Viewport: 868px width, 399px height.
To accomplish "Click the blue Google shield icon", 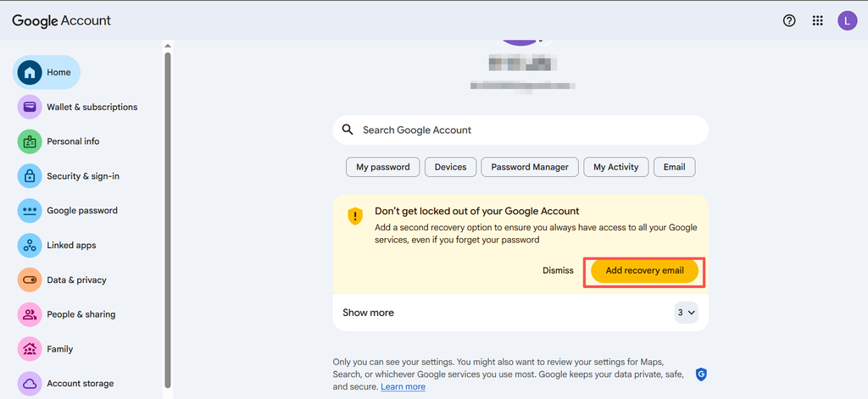I will pyautogui.click(x=701, y=374).
